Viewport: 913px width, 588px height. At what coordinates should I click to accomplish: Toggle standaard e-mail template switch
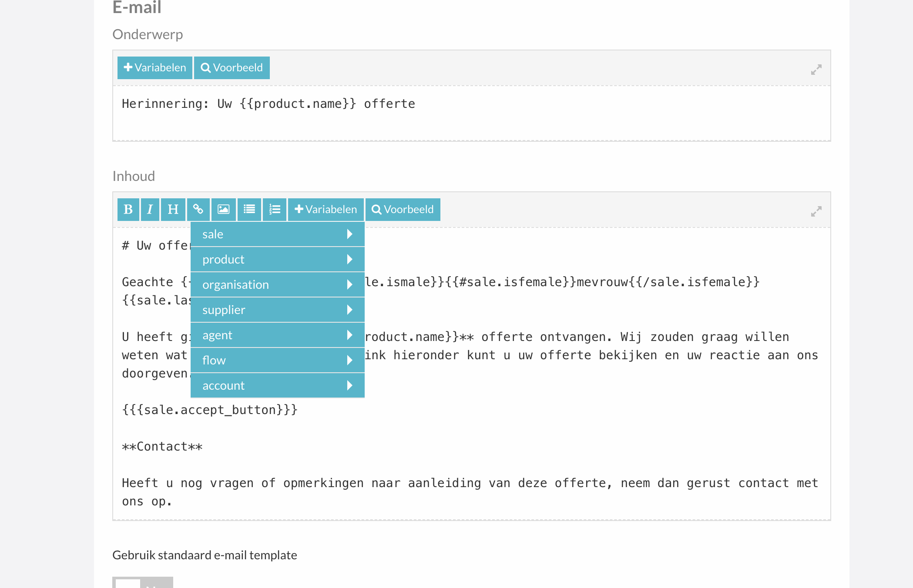tap(142, 583)
